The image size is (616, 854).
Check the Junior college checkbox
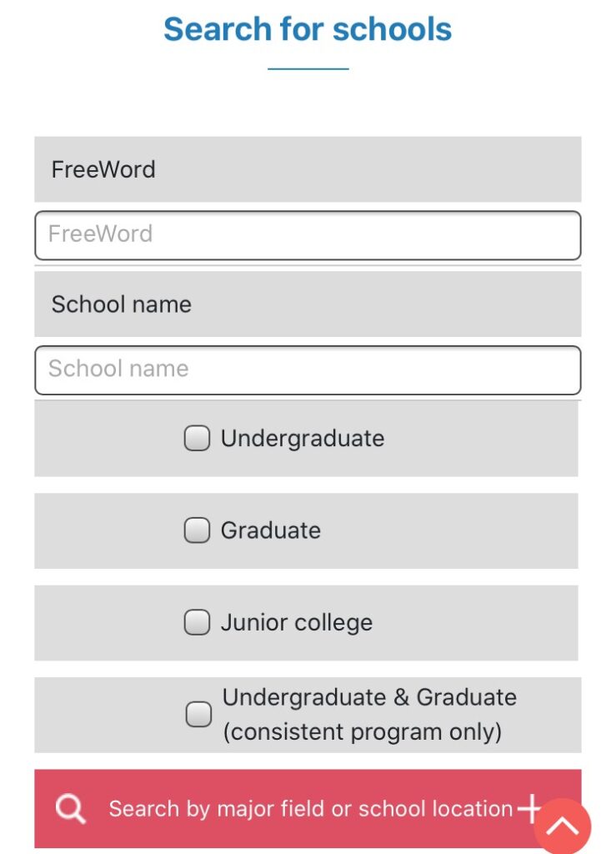[x=197, y=622]
